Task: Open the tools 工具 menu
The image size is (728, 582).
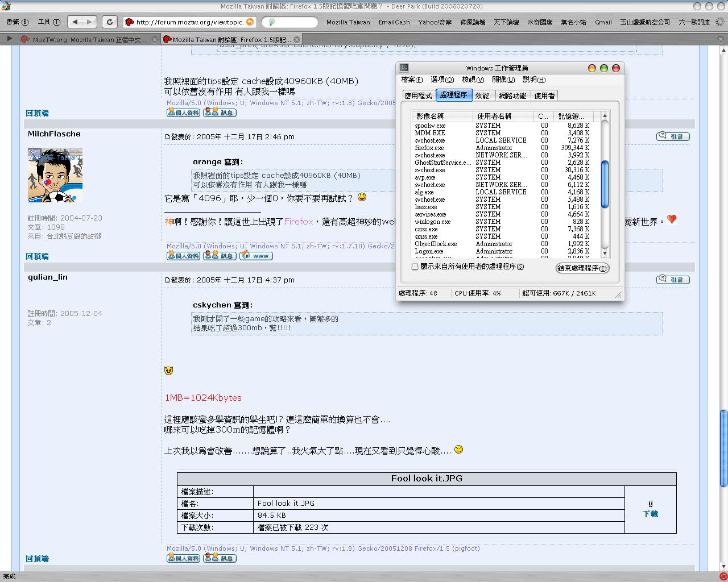Action: coord(49,22)
